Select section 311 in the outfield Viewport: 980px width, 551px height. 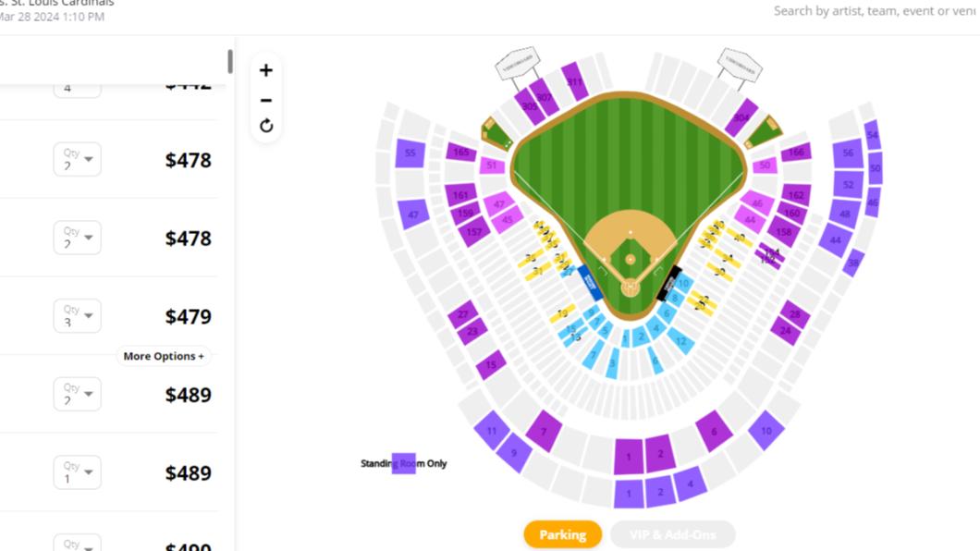[x=574, y=81]
